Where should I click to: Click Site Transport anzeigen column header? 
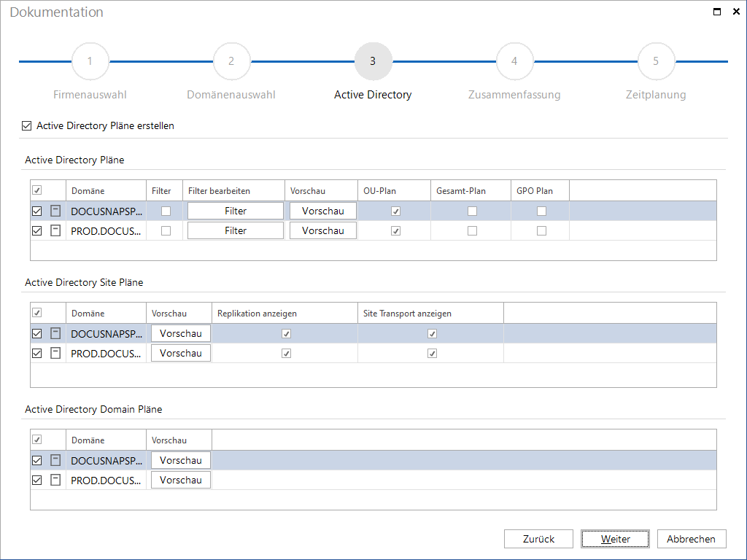430,313
